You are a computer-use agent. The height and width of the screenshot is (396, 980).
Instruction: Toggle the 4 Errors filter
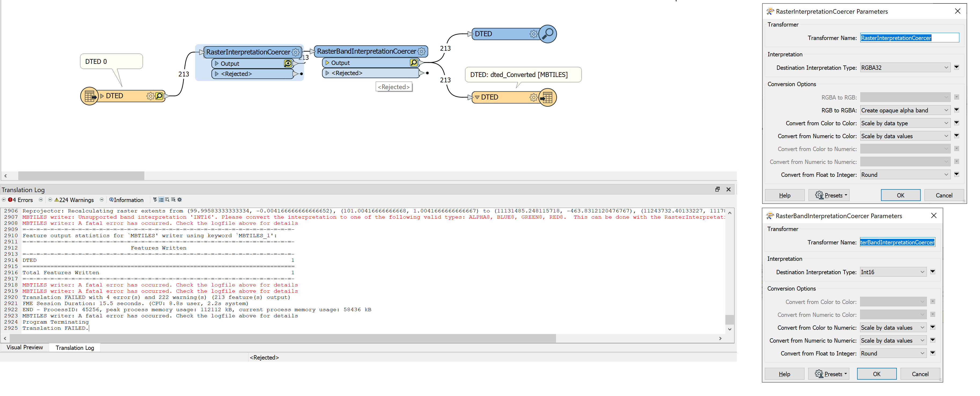pyautogui.click(x=21, y=200)
